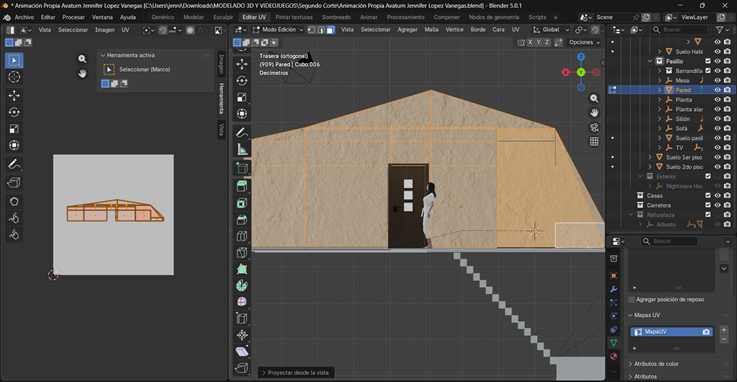This screenshot has height=382, width=737.
Task: Select the box select tool in UV editor
Action: (14, 61)
